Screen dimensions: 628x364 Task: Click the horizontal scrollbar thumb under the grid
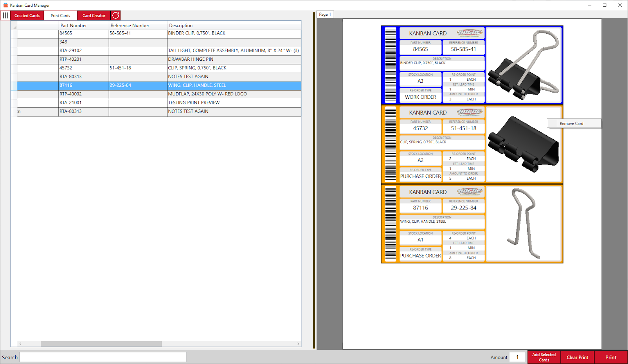tap(101, 344)
